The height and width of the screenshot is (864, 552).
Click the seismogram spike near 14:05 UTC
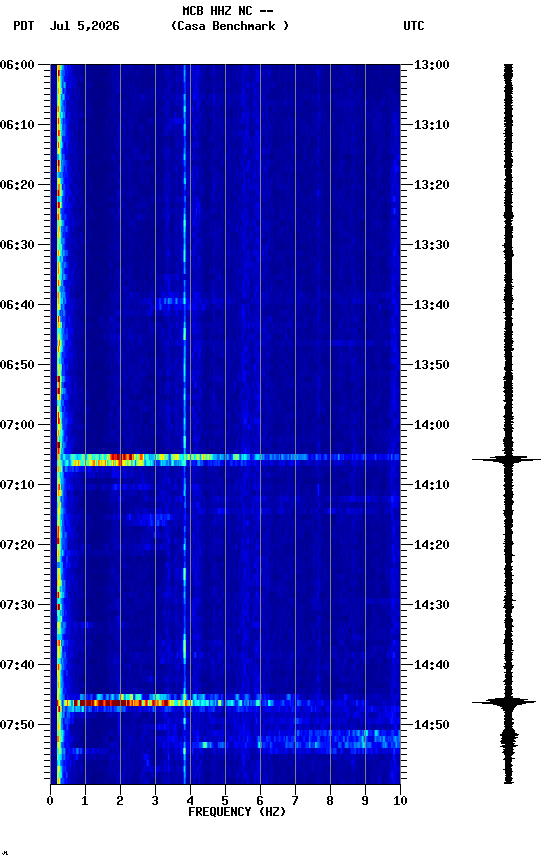507,459
